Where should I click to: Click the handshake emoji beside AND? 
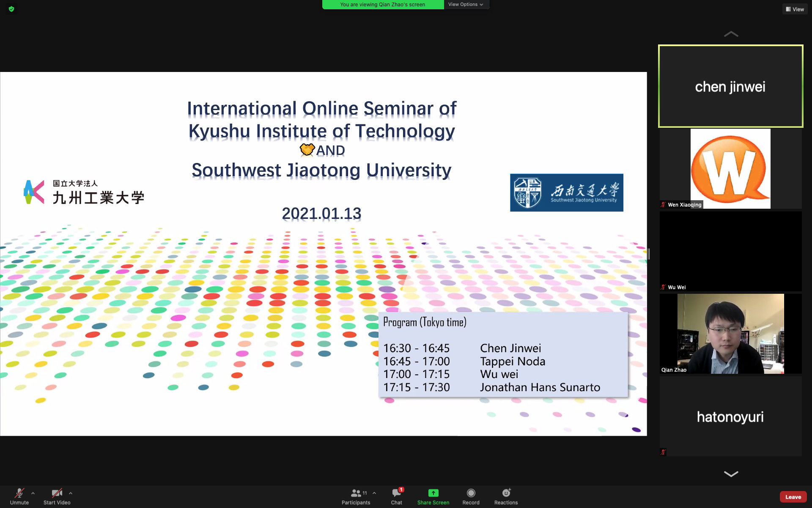click(307, 149)
